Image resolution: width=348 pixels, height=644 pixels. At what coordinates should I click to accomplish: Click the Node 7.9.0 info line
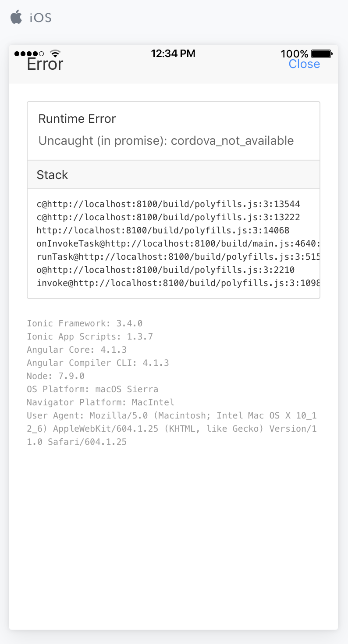click(x=55, y=376)
